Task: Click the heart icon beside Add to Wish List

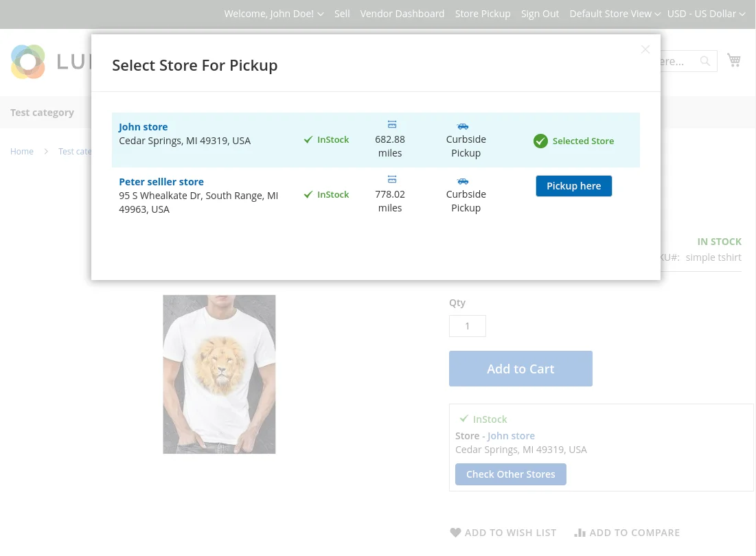Action: tap(455, 532)
